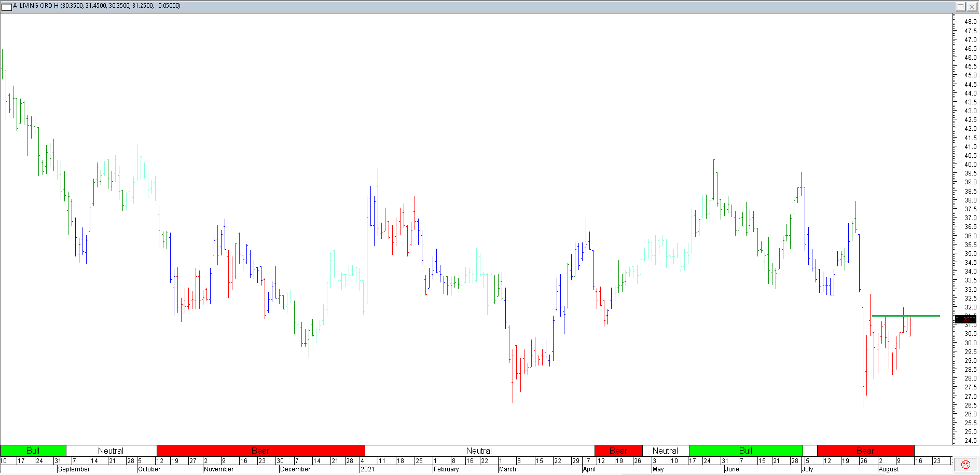Screen dimensions: 980x475
Task: Click the 26.0 price axis label
Action: (970, 414)
